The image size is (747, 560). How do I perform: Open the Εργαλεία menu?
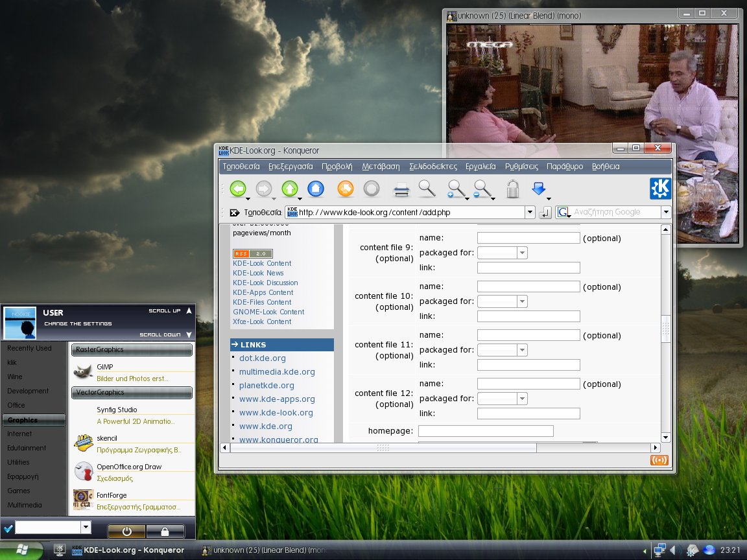[x=480, y=167]
